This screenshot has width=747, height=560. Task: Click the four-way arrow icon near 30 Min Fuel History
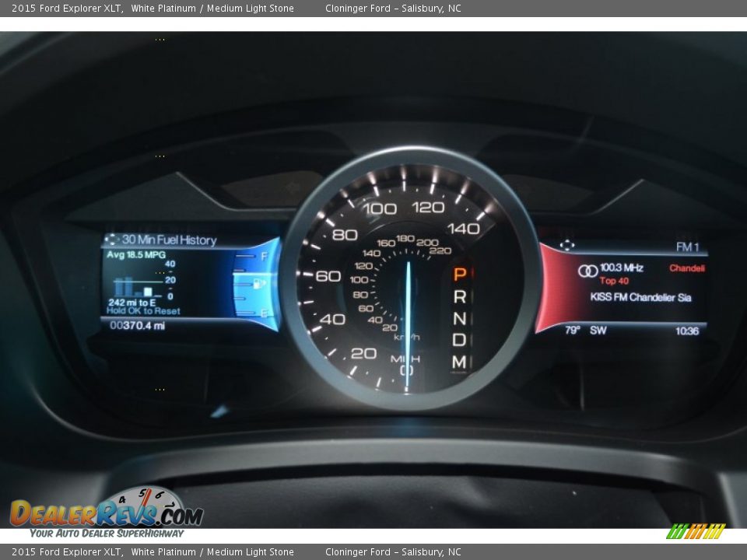tap(113, 239)
